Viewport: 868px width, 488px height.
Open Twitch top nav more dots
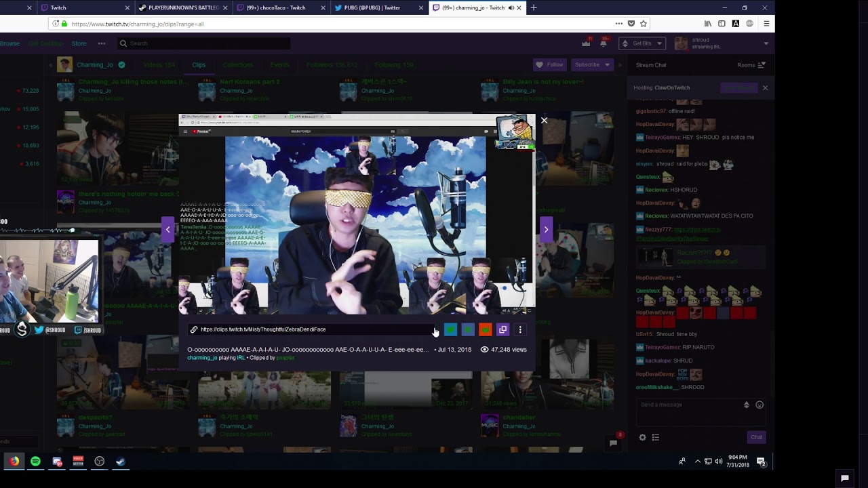[x=102, y=43]
